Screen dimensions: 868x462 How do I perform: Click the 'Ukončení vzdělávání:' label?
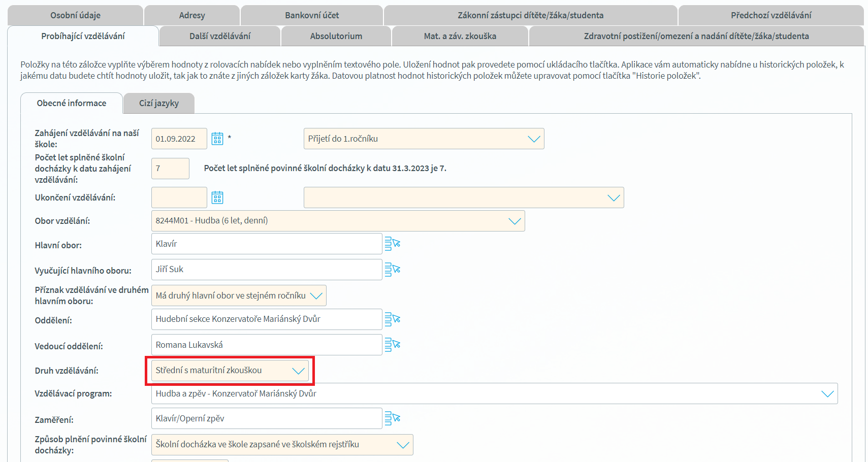tap(75, 197)
